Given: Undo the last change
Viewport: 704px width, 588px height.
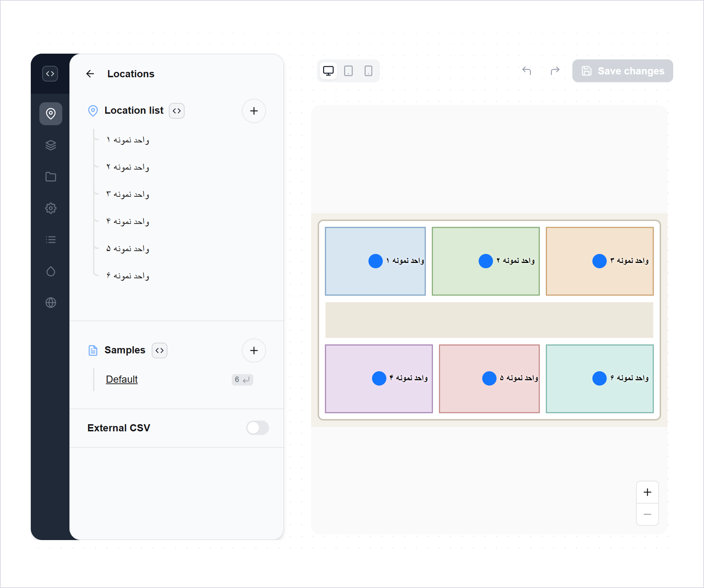Looking at the screenshot, I should pos(527,71).
